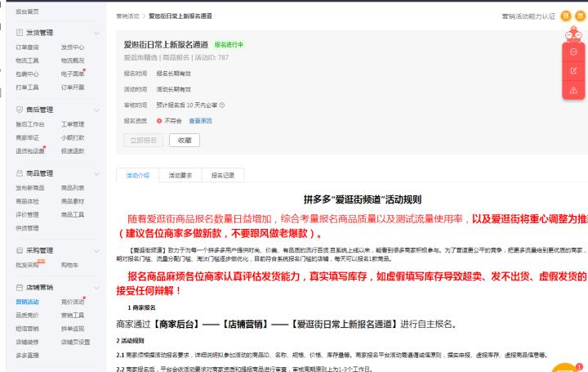Open 极速退款 in the sidebar
588x372 pixels.
73,151
